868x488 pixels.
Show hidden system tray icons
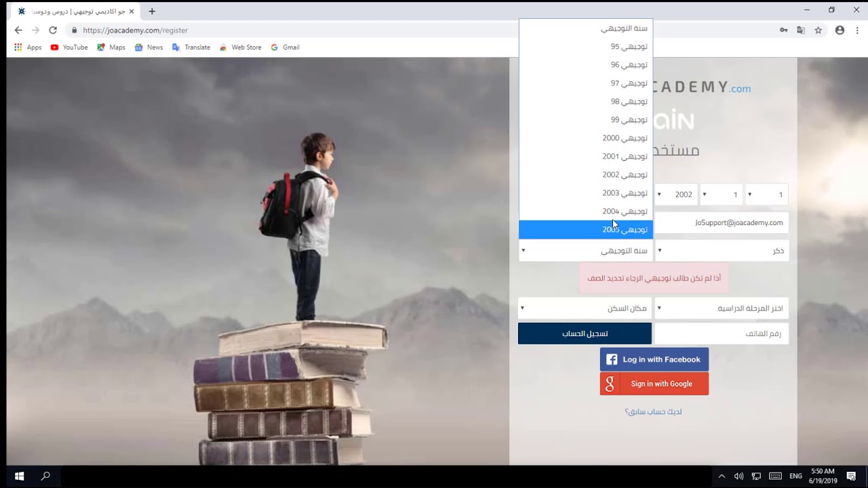point(722,476)
